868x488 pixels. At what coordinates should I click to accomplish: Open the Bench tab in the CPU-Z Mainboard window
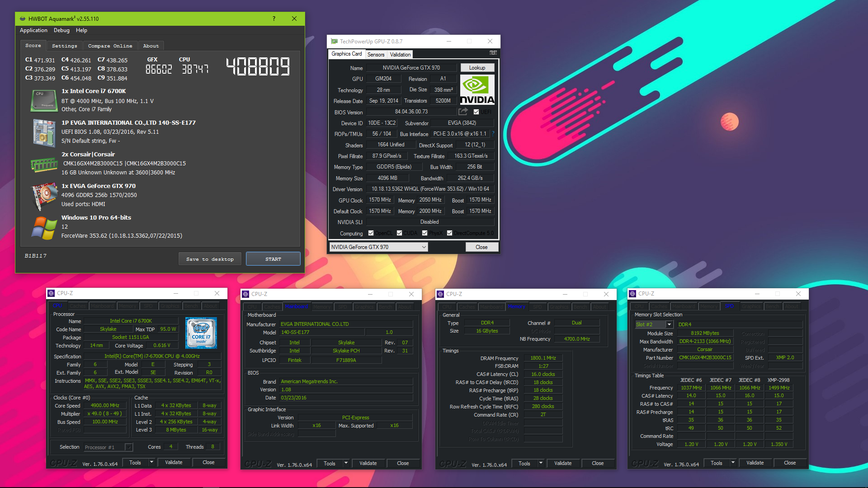[385, 307]
